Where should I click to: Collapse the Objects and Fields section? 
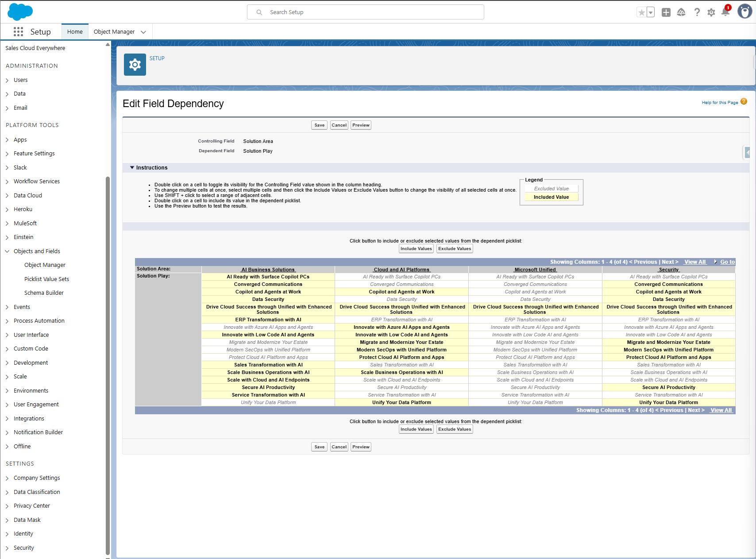click(x=7, y=251)
